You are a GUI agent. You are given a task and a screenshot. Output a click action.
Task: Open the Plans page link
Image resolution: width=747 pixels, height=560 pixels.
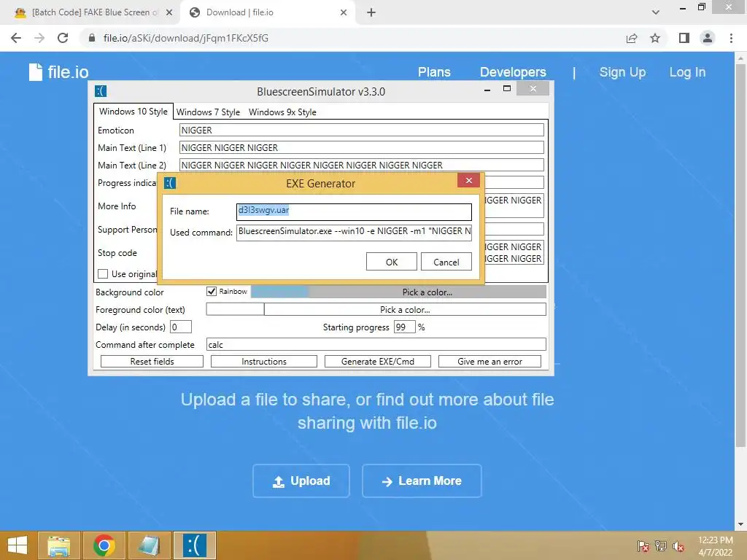pyautogui.click(x=434, y=72)
